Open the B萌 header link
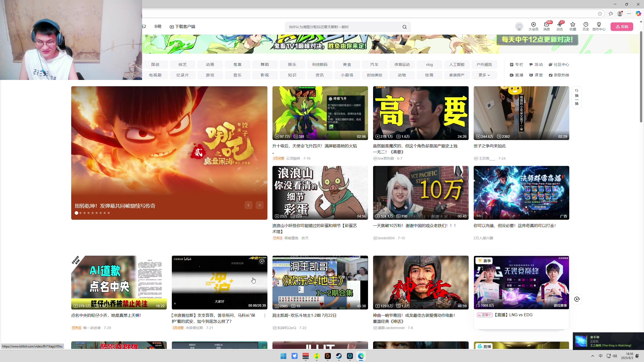This screenshot has height=362, width=644. [x=158, y=26]
